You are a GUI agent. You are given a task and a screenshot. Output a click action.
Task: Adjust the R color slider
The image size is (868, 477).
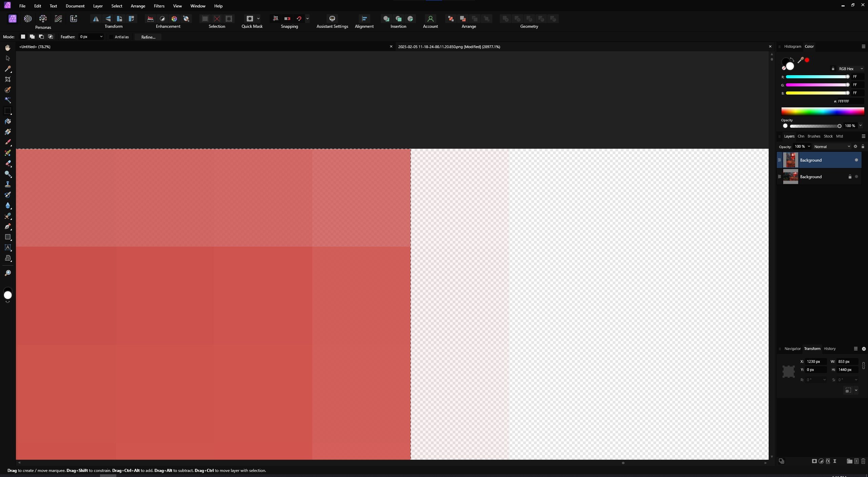[817, 77]
